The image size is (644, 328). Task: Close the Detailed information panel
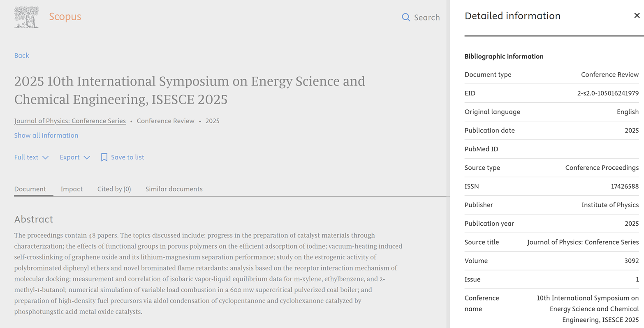[x=637, y=16]
